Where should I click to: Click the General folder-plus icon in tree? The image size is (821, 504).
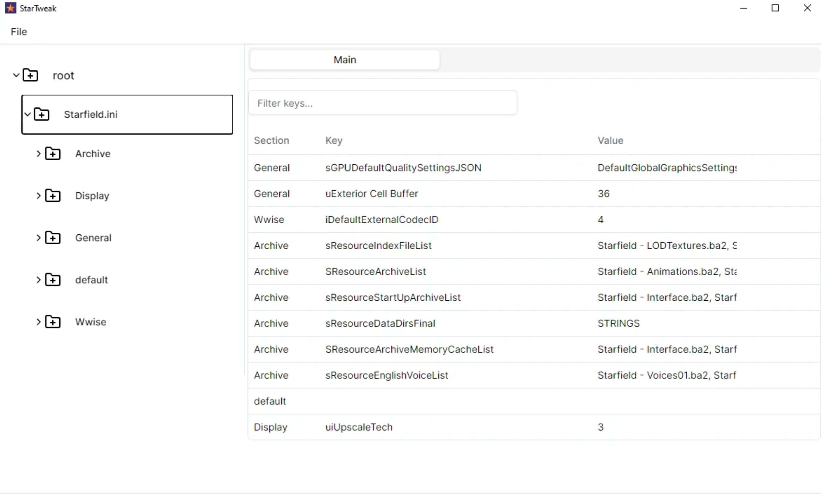pyautogui.click(x=53, y=238)
